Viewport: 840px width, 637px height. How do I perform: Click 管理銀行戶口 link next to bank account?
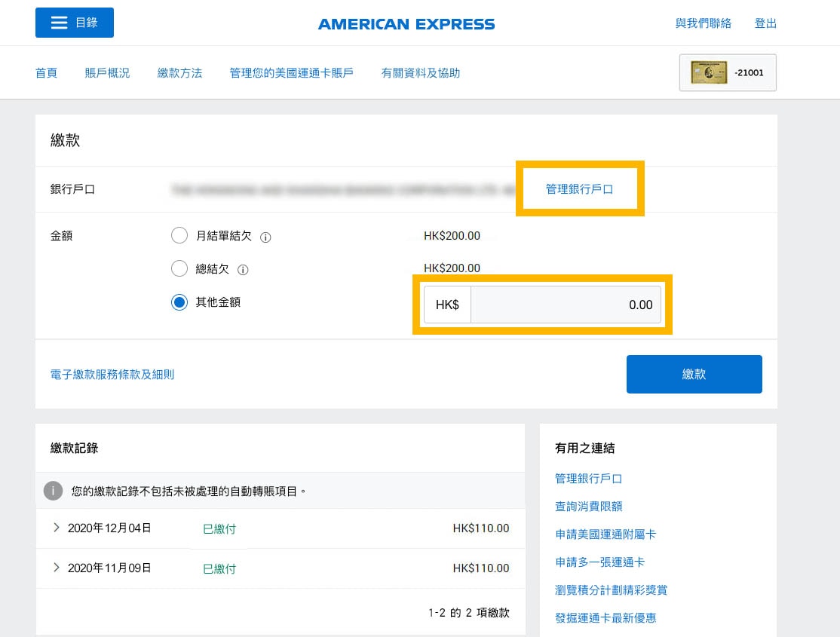(x=579, y=189)
